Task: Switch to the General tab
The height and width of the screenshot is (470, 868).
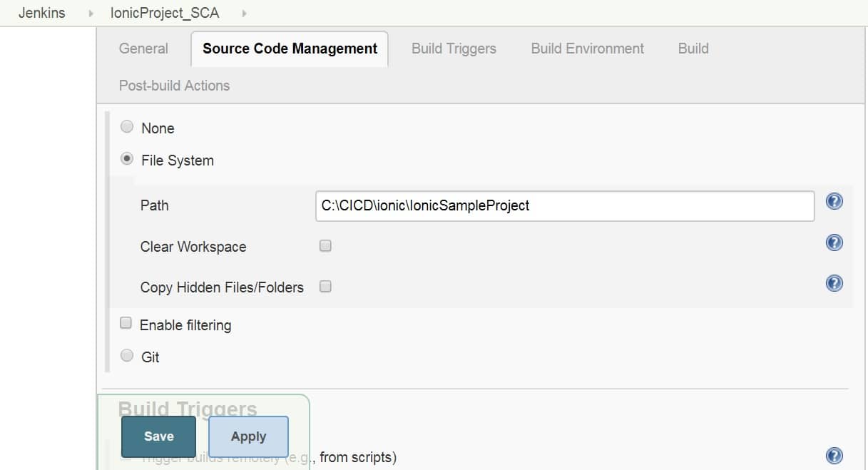Action: click(x=143, y=48)
